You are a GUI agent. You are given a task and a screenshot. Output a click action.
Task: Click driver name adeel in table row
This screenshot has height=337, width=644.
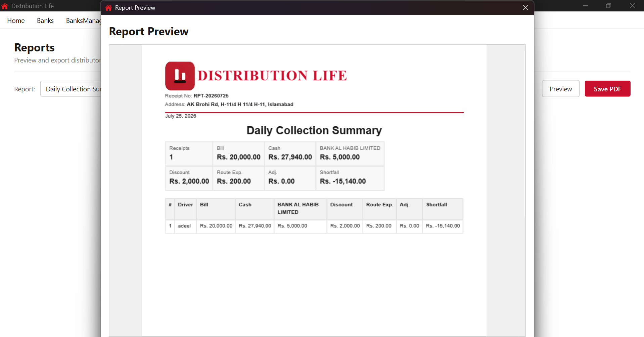[x=184, y=226]
